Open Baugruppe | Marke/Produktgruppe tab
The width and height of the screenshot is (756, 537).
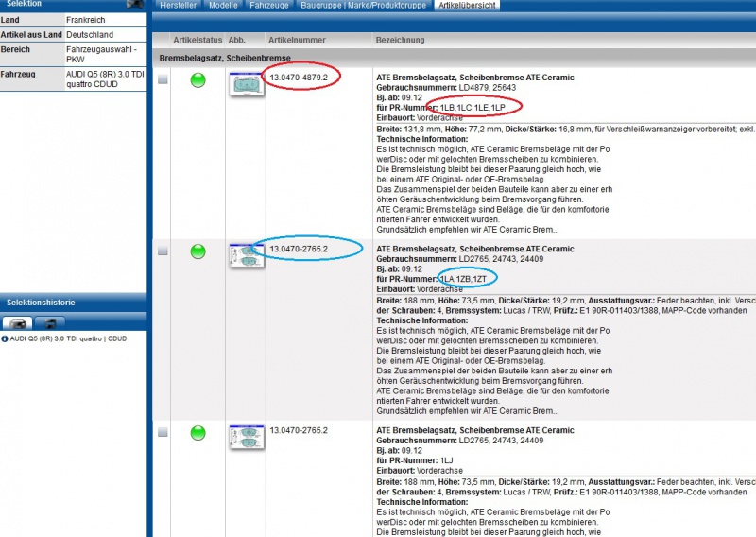[365, 6]
